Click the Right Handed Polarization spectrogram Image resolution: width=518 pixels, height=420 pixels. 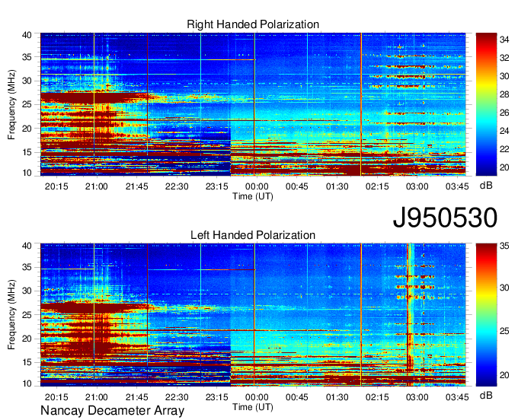tap(253, 104)
